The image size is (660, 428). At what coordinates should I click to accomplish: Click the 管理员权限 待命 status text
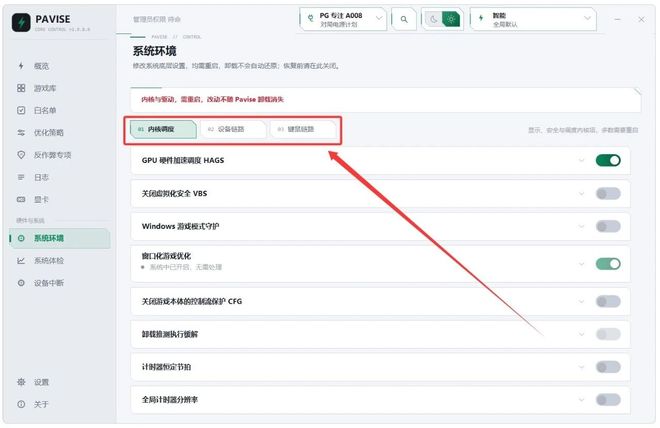click(x=157, y=19)
